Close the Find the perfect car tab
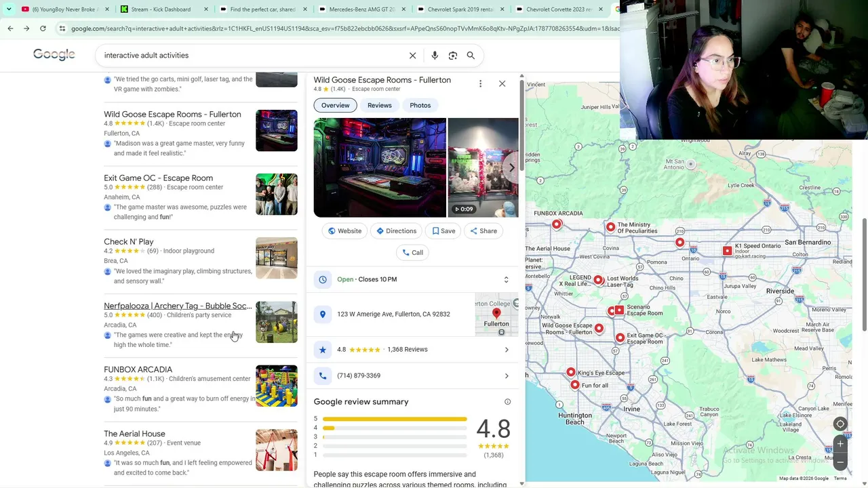The image size is (868, 488). pos(304,9)
